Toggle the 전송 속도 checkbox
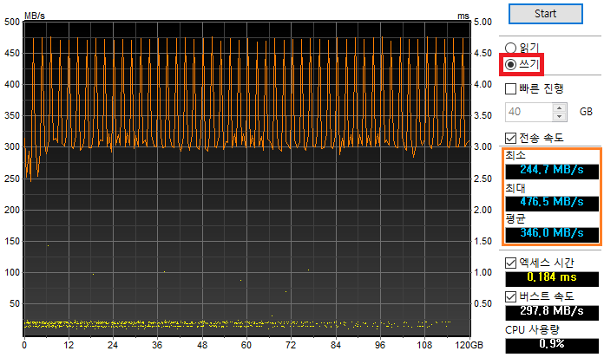 [x=510, y=138]
